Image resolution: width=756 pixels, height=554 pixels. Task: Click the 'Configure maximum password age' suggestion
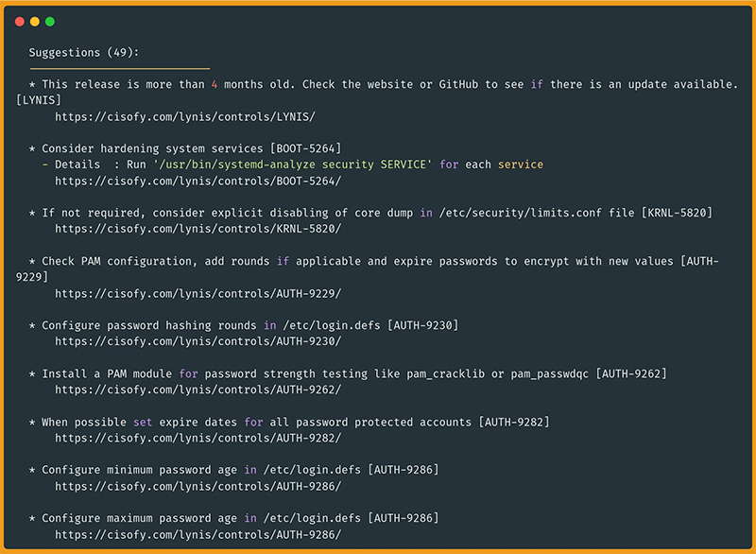pyautogui.click(x=142, y=518)
